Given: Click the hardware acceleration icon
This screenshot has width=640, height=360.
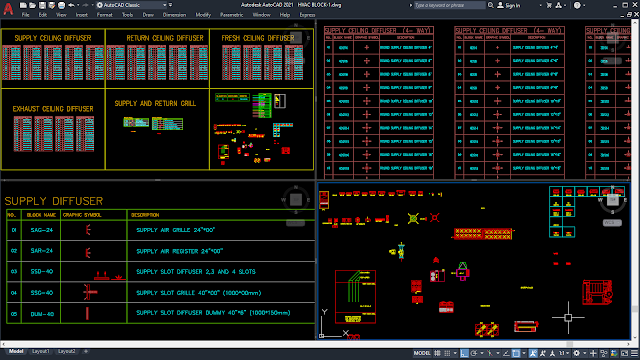Looking at the screenshot, I should 614,353.
